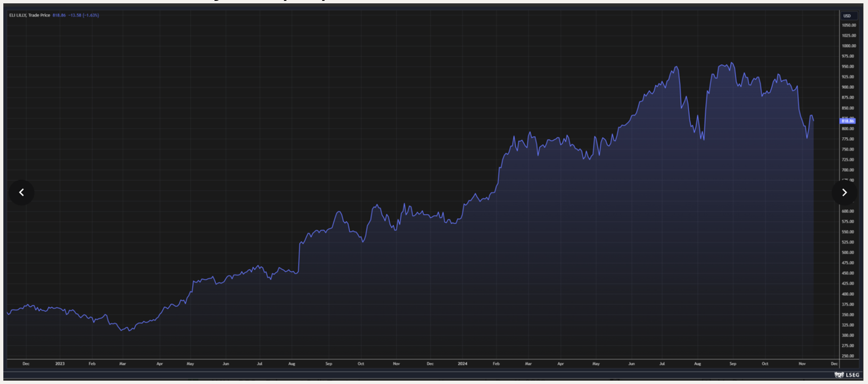
Task: Click the ELI LILLY, Trade Price legend label
Action: click(30, 15)
